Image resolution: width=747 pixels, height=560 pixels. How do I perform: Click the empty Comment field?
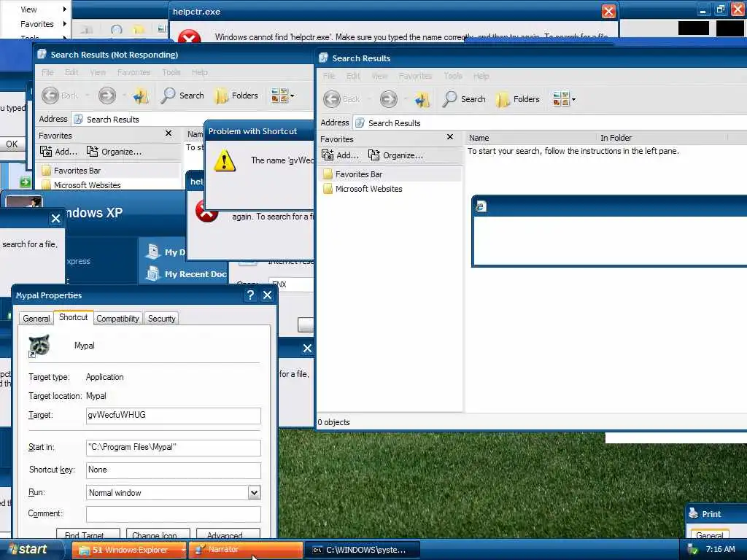[x=174, y=514]
